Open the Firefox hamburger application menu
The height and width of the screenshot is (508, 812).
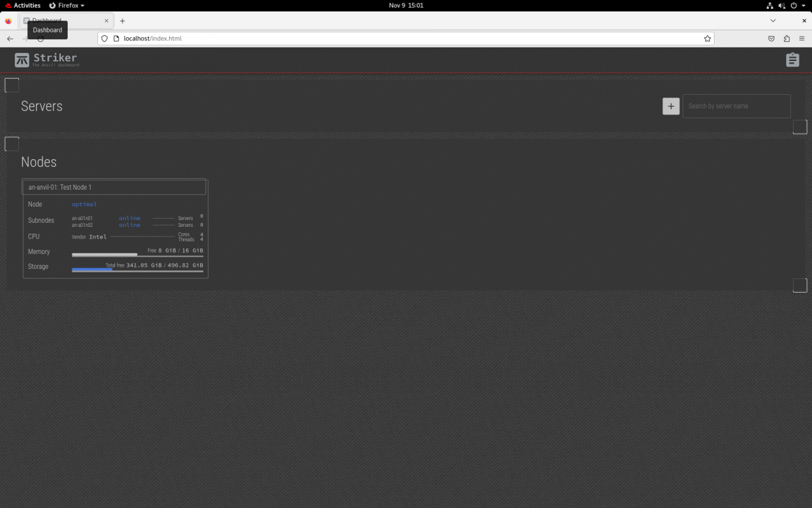tap(802, 39)
